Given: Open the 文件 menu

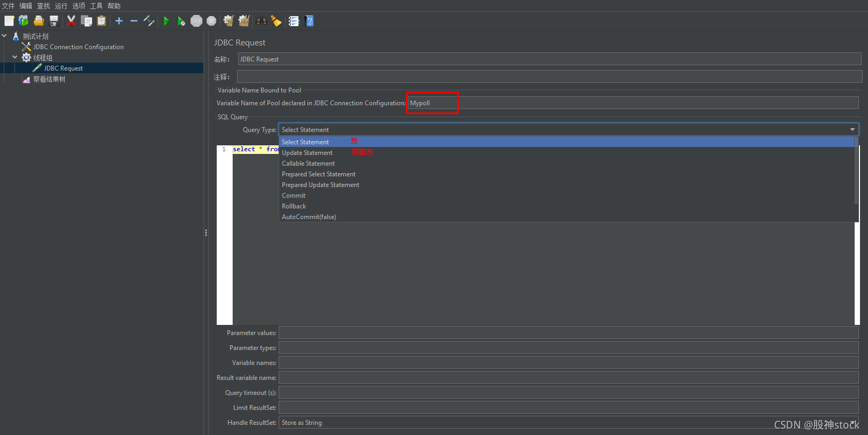Looking at the screenshot, I should (x=9, y=6).
